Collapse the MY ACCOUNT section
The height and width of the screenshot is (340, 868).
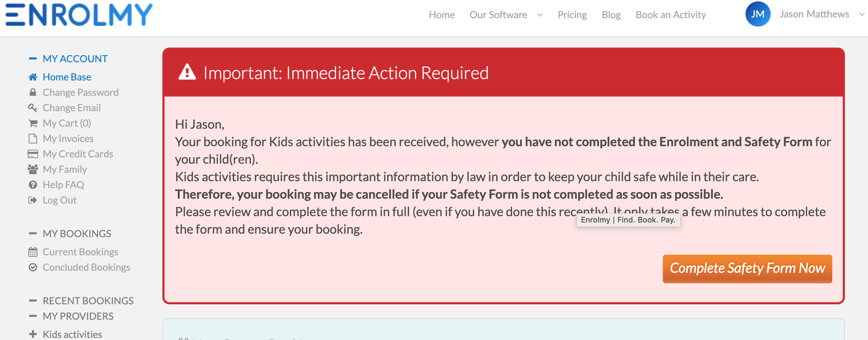[x=33, y=59]
